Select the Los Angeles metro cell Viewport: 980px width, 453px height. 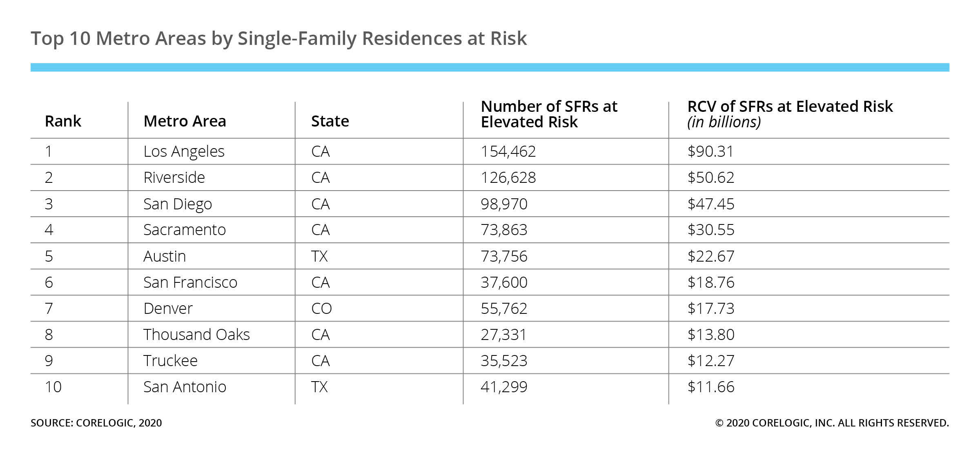tap(184, 151)
